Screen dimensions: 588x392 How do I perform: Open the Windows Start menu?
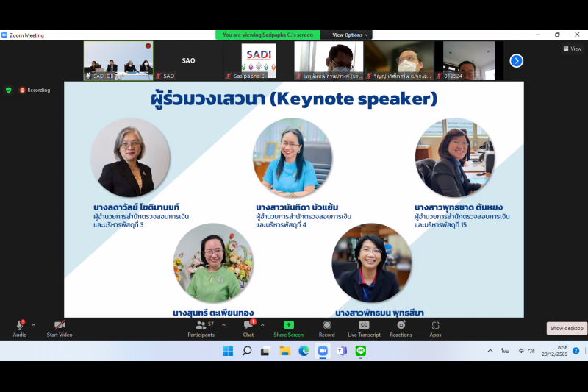click(228, 351)
